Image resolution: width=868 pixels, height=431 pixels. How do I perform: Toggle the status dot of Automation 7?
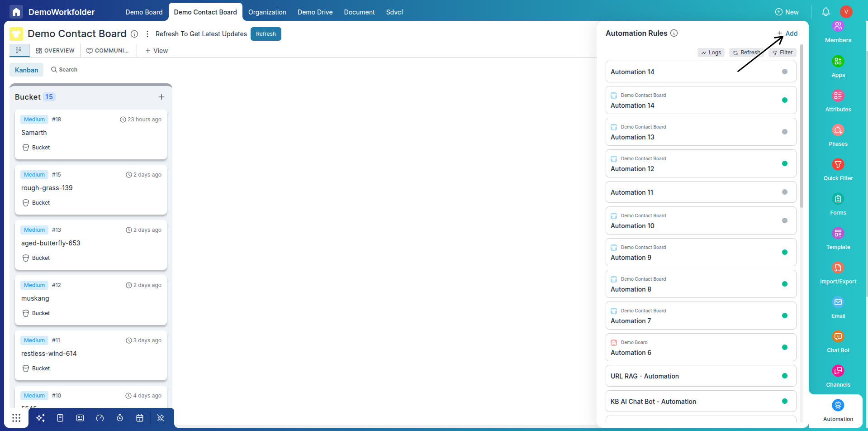click(x=785, y=316)
